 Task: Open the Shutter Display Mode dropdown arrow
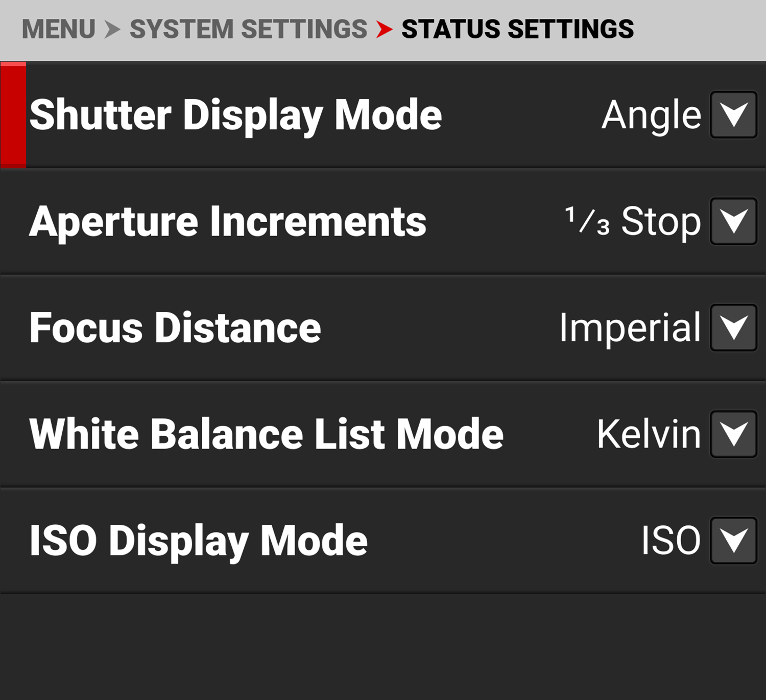733,115
